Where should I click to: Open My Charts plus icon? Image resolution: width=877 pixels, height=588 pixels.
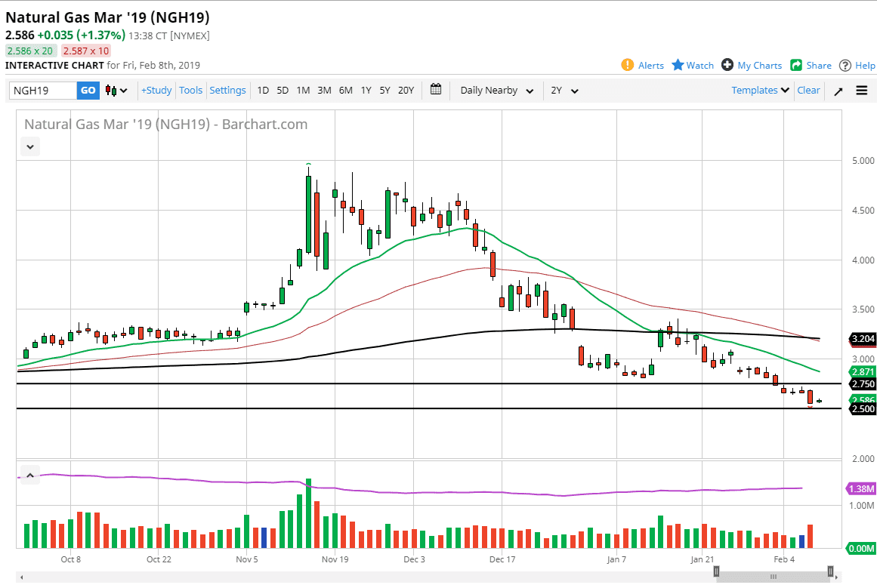[x=727, y=65]
